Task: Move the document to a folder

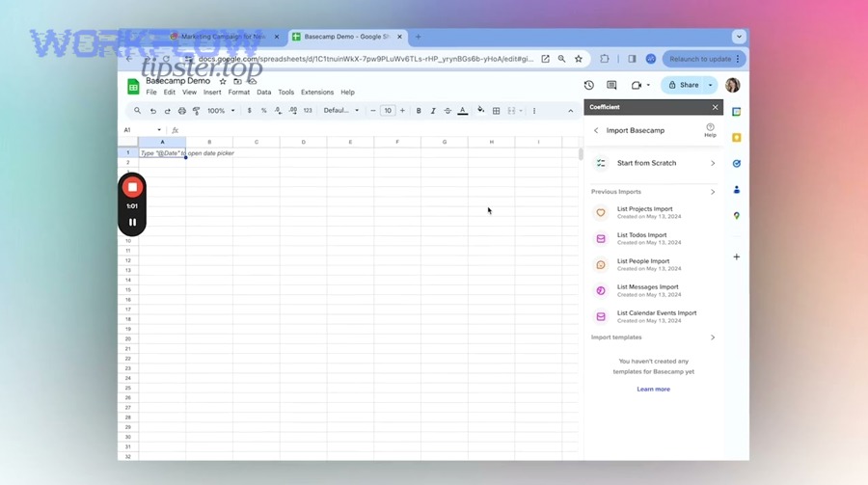Action: coord(237,81)
